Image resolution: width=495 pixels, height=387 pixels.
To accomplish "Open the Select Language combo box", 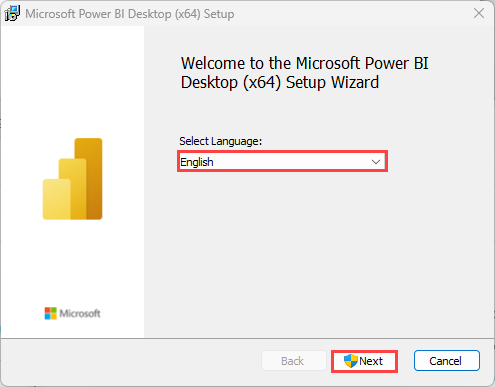I will point(282,162).
